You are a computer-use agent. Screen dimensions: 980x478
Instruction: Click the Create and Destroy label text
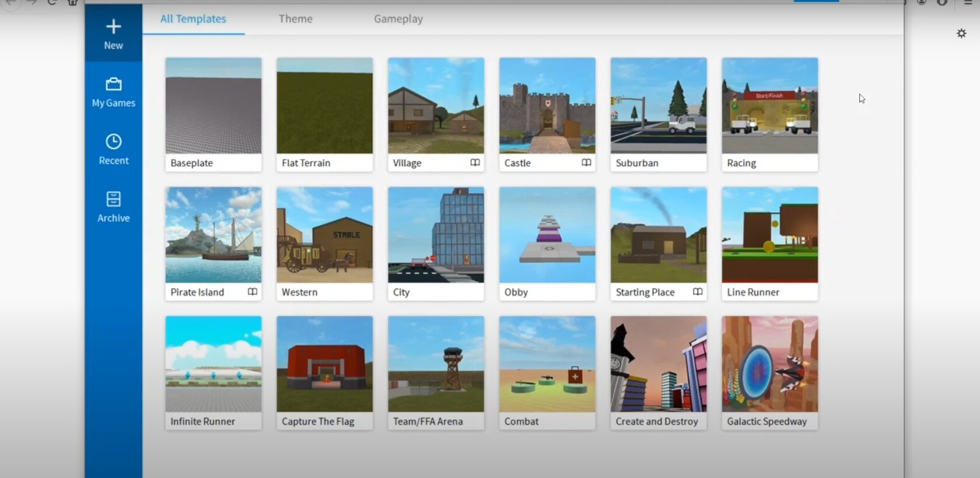[x=657, y=421]
